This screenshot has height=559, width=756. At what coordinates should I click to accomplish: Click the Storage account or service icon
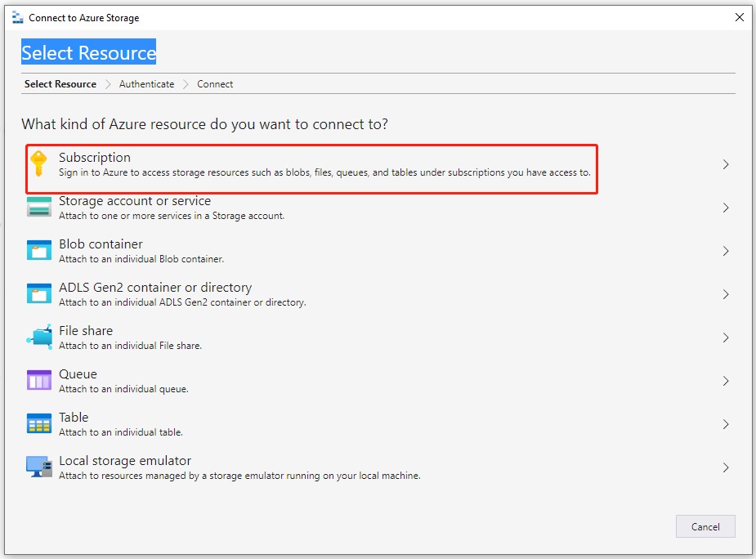coord(39,207)
